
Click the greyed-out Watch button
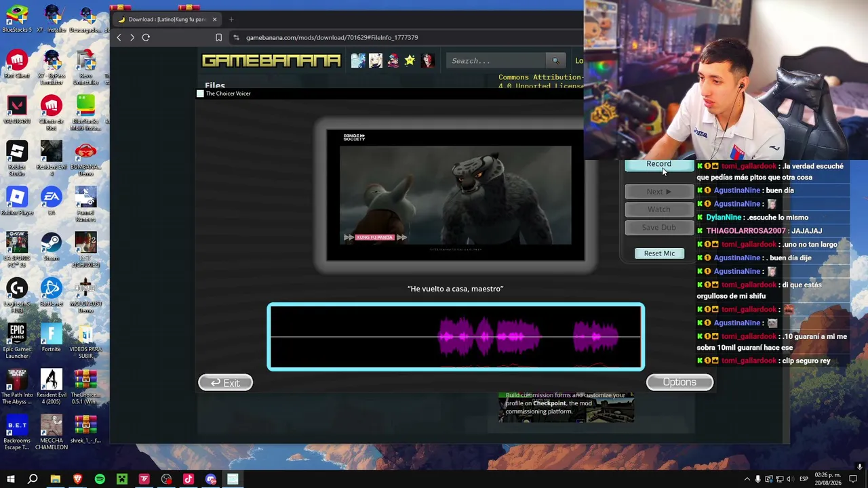[x=658, y=209]
